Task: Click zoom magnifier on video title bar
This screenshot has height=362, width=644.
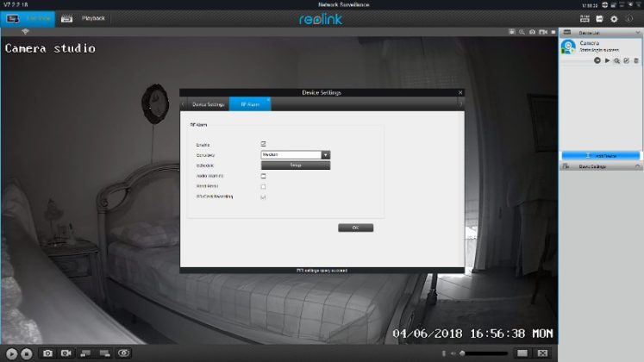Action: click(x=522, y=32)
